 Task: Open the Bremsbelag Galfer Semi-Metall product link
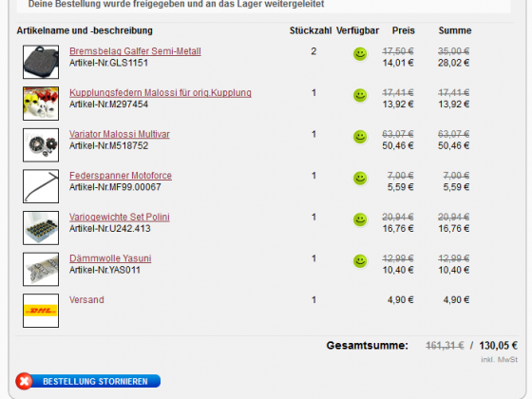135,51
